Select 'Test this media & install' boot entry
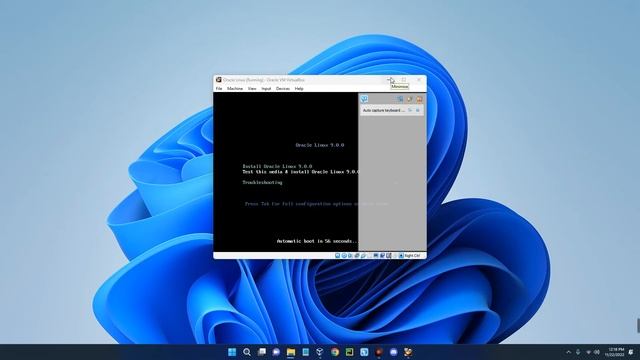 tap(301, 172)
